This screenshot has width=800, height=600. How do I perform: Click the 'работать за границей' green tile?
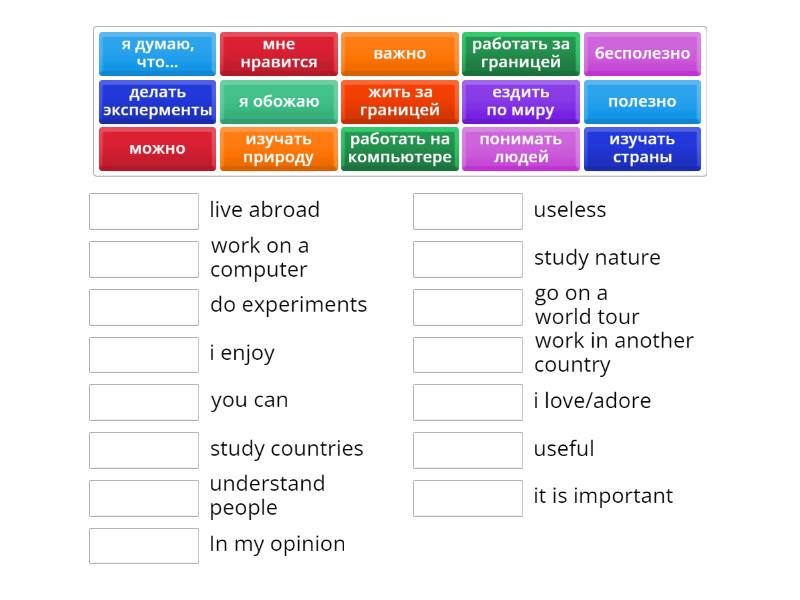tap(521, 54)
